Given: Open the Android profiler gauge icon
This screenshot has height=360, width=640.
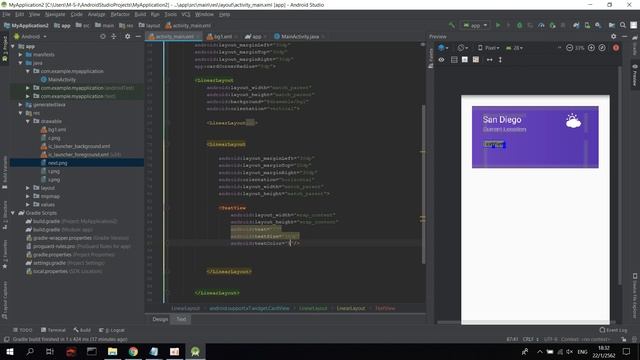Looking at the screenshot, I should (541, 25).
